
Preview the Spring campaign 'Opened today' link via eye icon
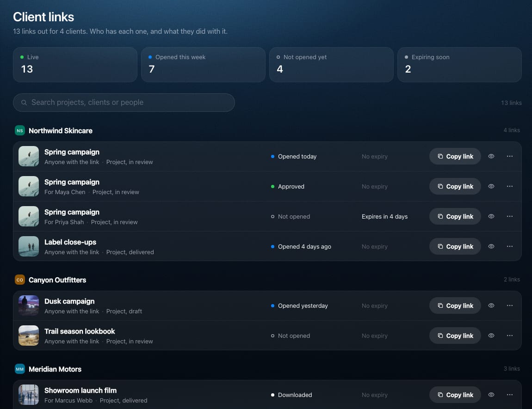[491, 156]
